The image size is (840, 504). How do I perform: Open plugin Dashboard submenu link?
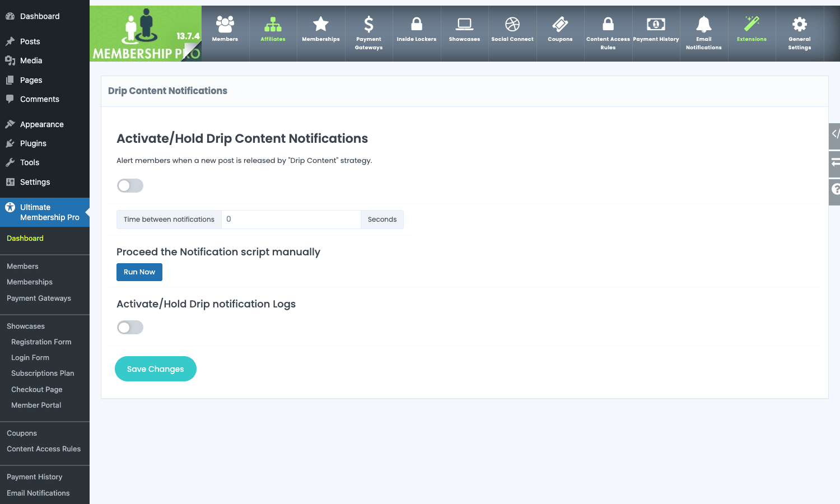[x=25, y=238]
